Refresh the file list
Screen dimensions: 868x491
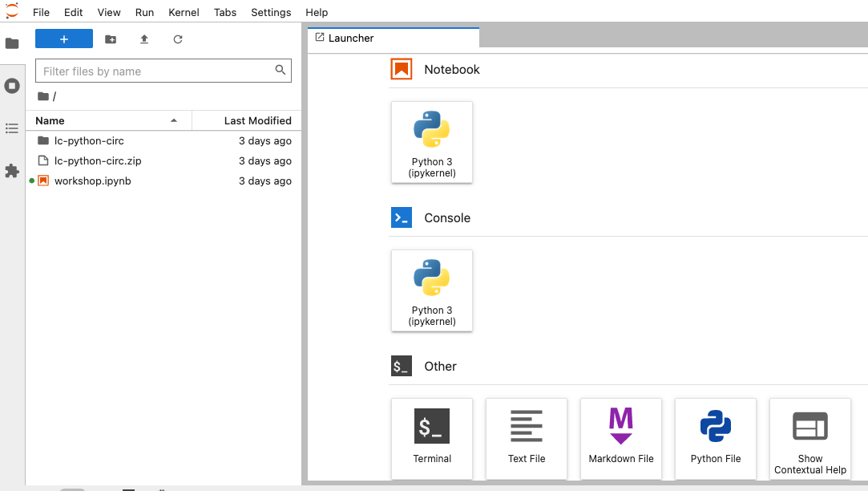tap(178, 38)
